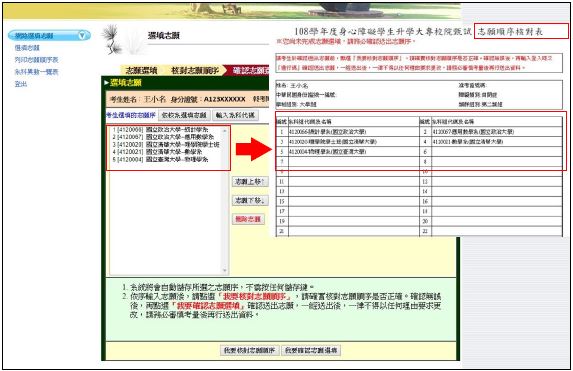Screen dimensions: 573x371
Task: Click the 選填志願 panel header triangle
Action: pos(106,83)
